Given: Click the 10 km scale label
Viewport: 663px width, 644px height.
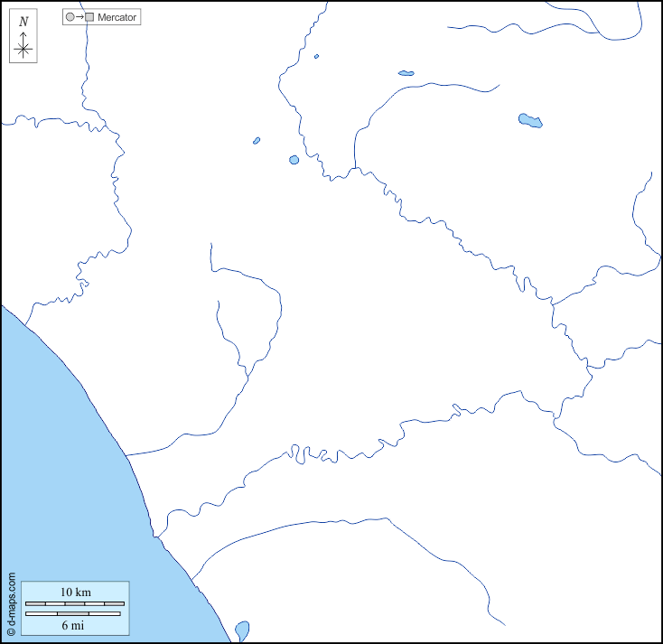Looking at the screenshot, I should (x=75, y=592).
